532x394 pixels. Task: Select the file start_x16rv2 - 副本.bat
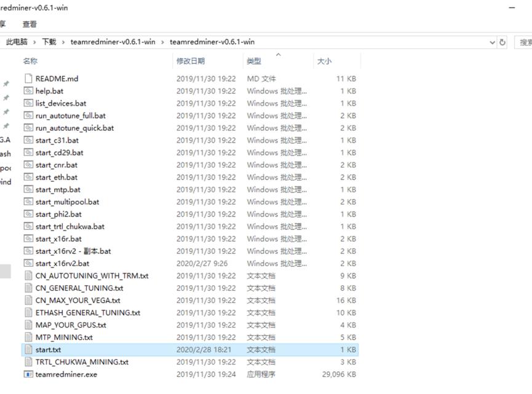[x=73, y=251]
